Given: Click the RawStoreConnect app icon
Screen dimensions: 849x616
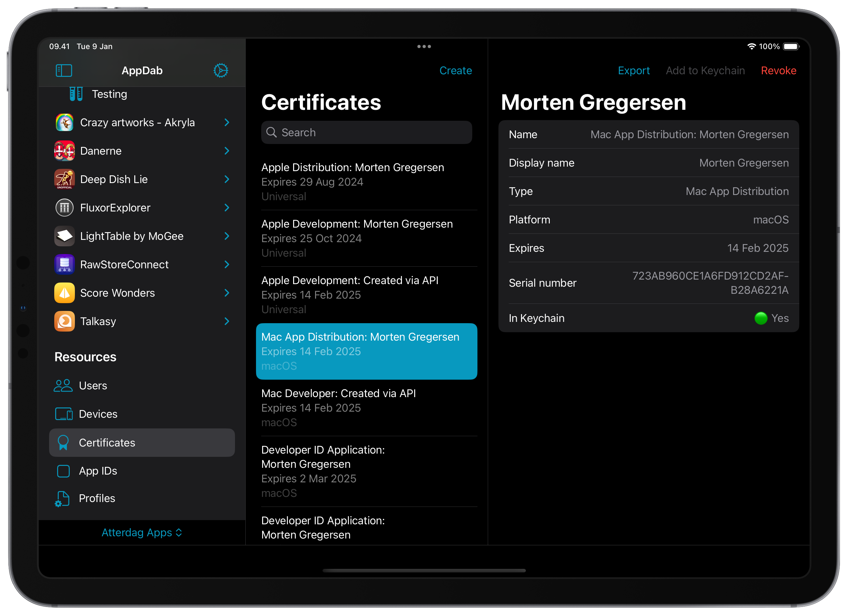Looking at the screenshot, I should pyautogui.click(x=64, y=264).
